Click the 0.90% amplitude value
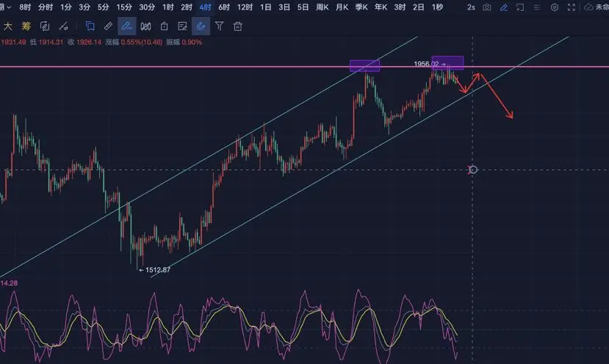This screenshot has height=364, width=609. point(192,43)
